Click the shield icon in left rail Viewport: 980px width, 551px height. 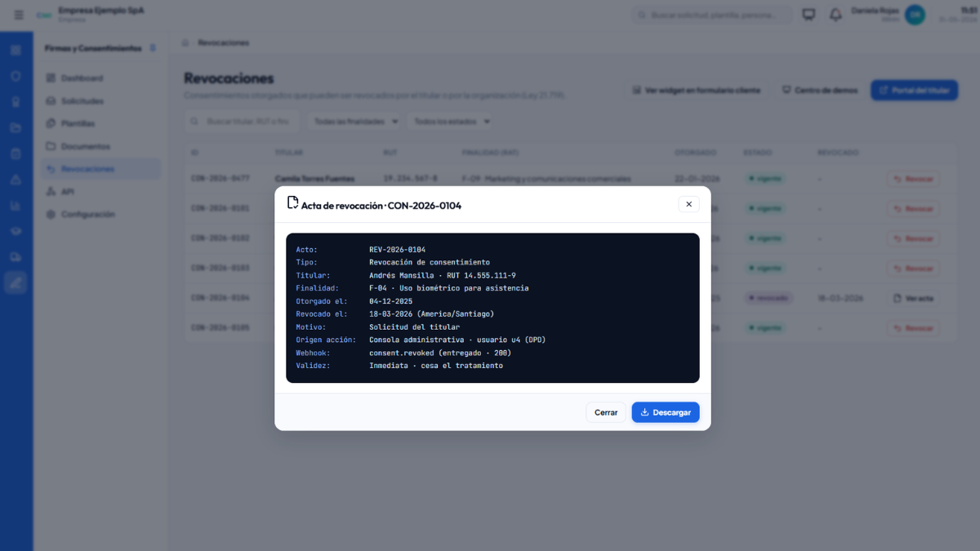tap(16, 76)
